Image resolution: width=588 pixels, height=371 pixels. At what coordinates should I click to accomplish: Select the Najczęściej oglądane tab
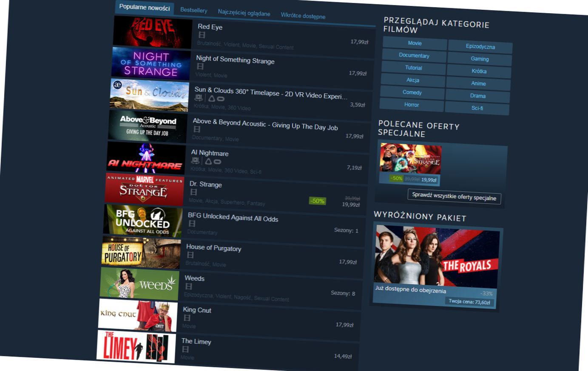pos(244,13)
